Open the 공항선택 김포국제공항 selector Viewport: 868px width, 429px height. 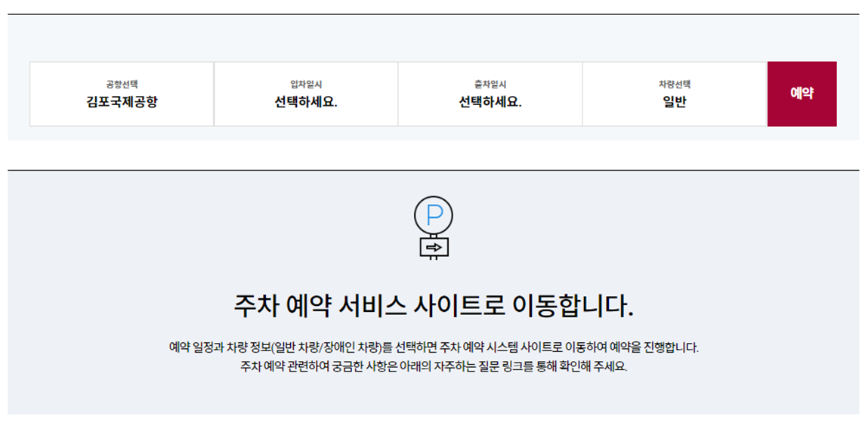pos(122,94)
